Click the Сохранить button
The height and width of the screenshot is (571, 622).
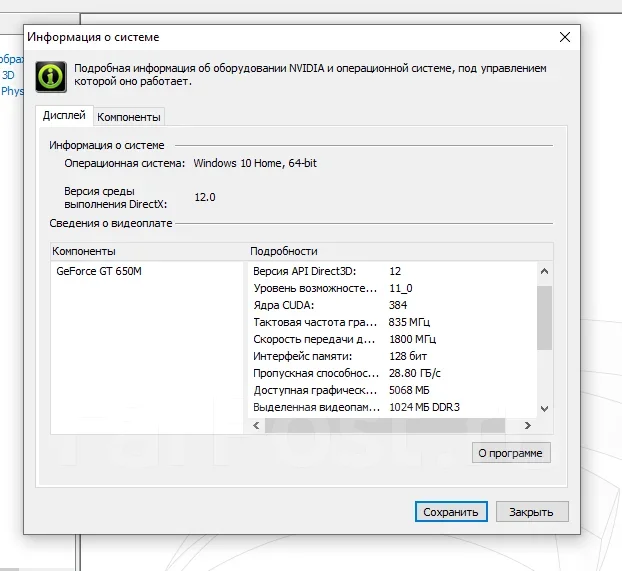[x=451, y=512]
